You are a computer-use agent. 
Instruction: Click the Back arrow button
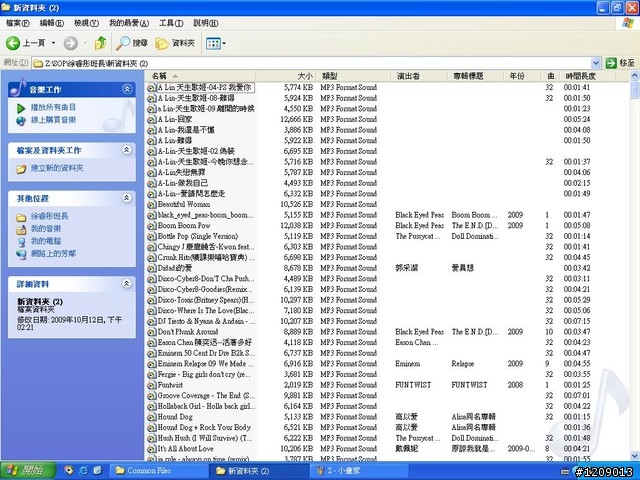[13, 43]
